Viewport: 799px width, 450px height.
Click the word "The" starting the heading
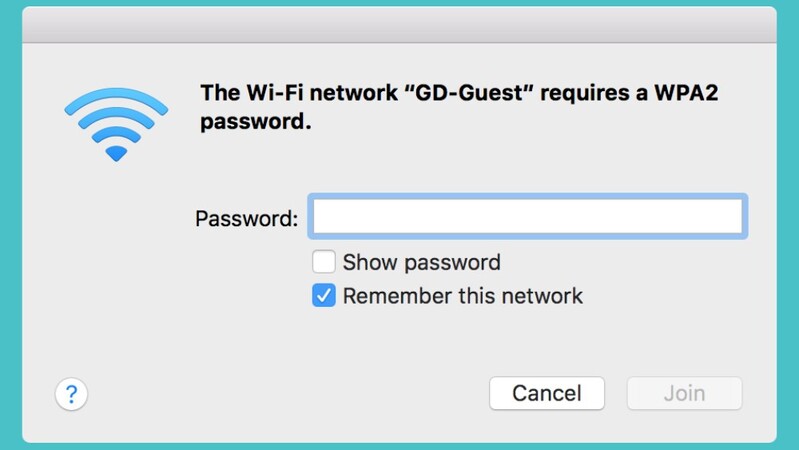click(220, 93)
